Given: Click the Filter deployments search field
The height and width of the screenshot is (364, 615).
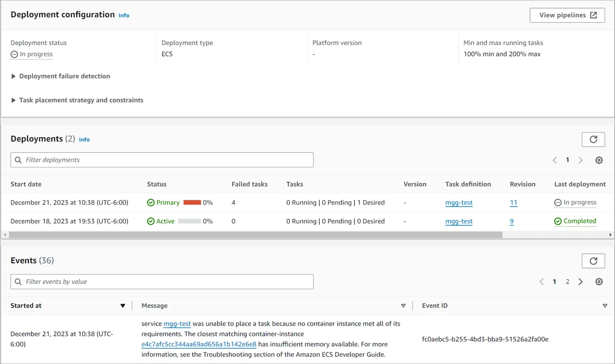Looking at the screenshot, I should click(162, 160).
